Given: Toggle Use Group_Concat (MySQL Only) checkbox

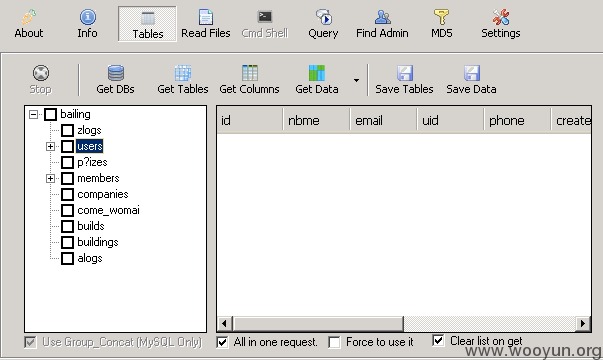Looking at the screenshot, I should (30, 342).
